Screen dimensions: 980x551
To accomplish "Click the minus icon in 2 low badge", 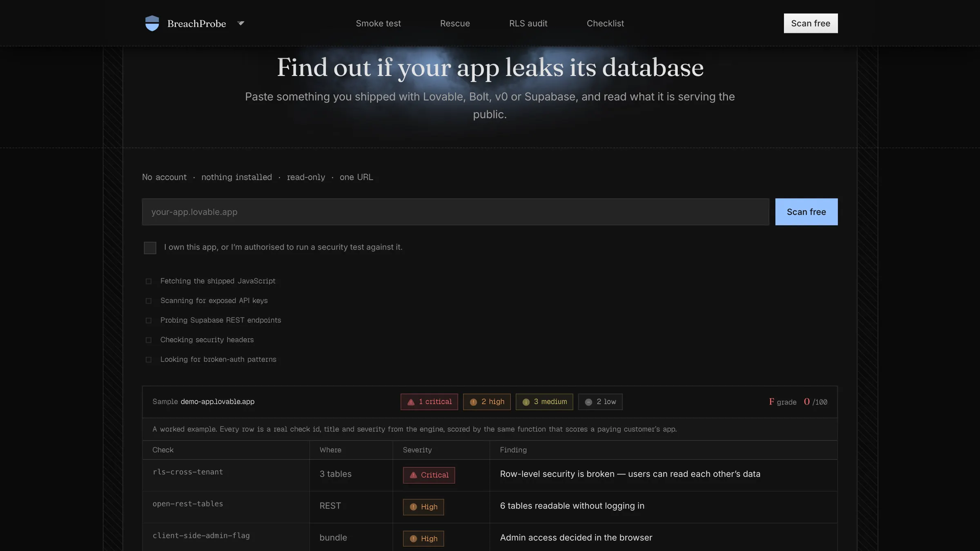I will point(588,402).
